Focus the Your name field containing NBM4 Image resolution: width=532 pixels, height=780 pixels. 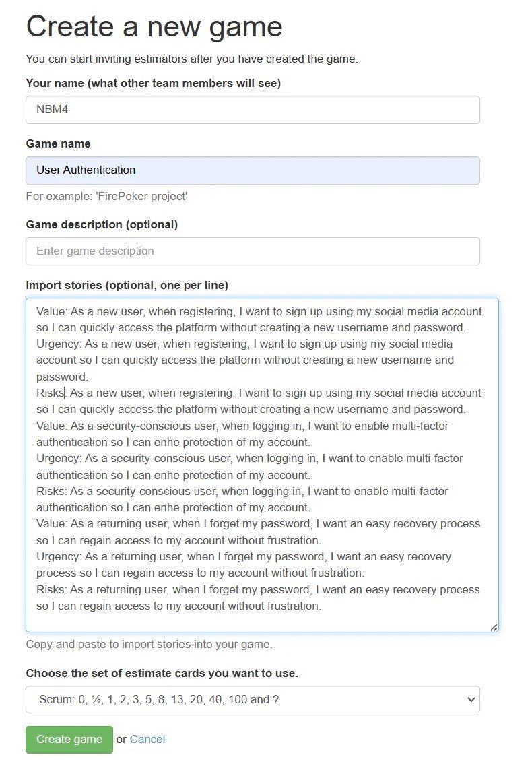click(253, 110)
